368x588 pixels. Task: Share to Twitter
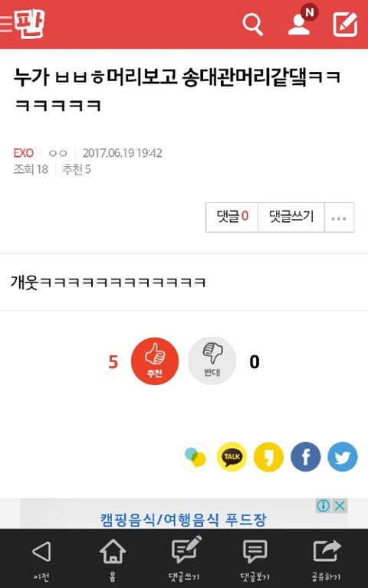point(343,457)
